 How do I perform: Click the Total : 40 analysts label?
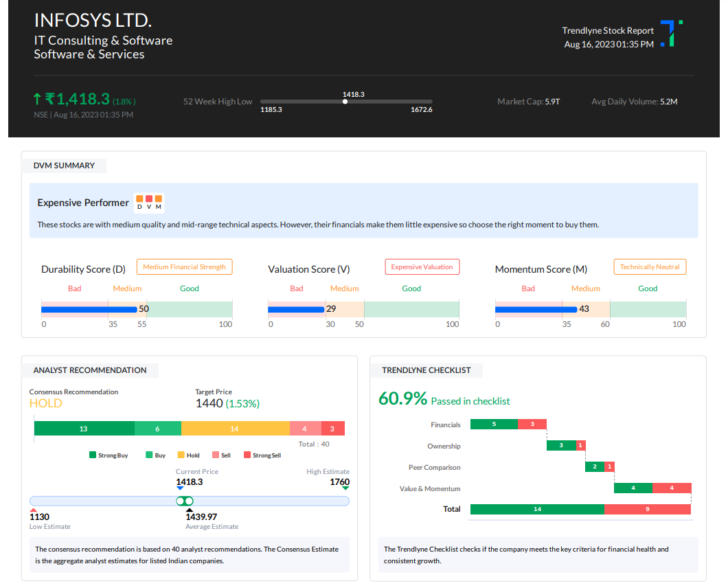coord(314,444)
